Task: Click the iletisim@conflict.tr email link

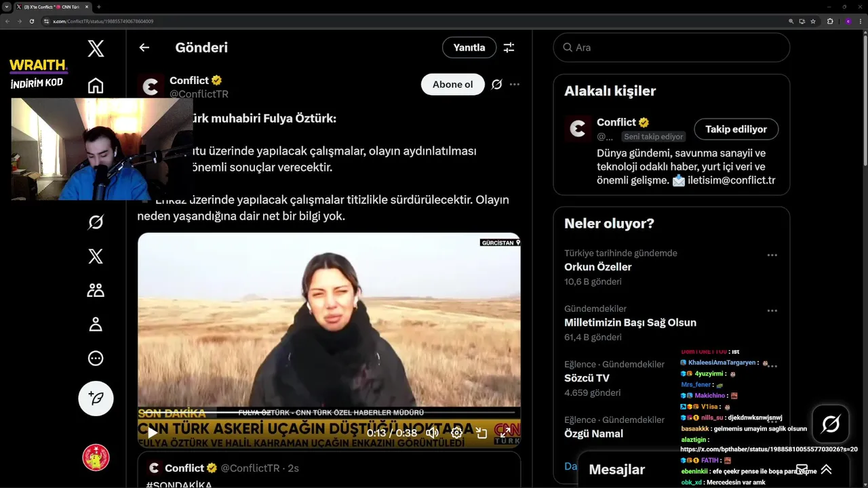Action: click(x=731, y=180)
